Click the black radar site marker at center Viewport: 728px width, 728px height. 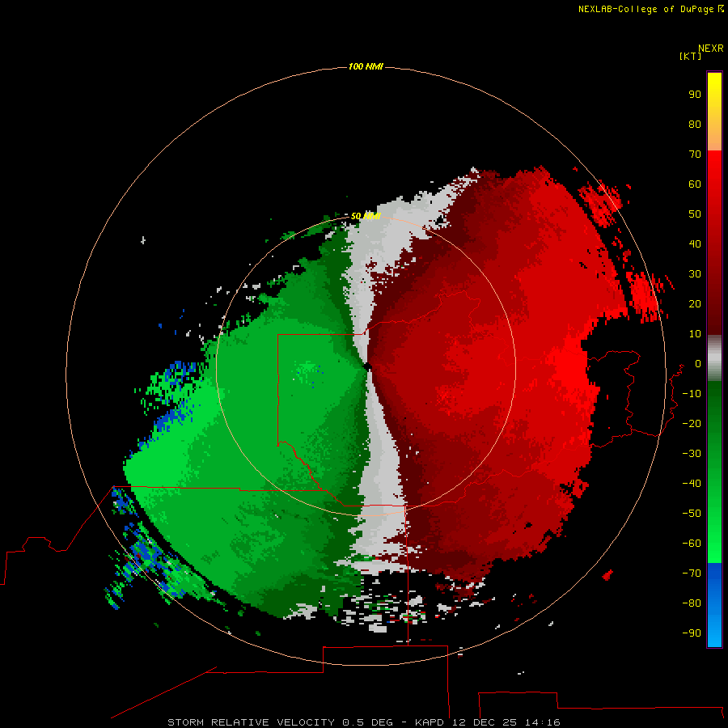[366, 366]
